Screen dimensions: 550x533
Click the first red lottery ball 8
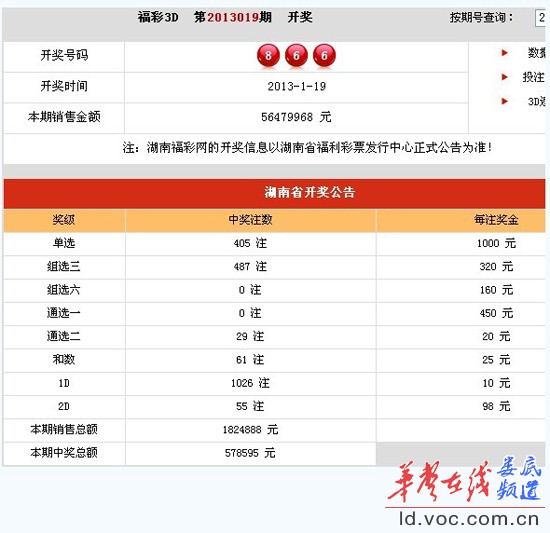point(268,55)
